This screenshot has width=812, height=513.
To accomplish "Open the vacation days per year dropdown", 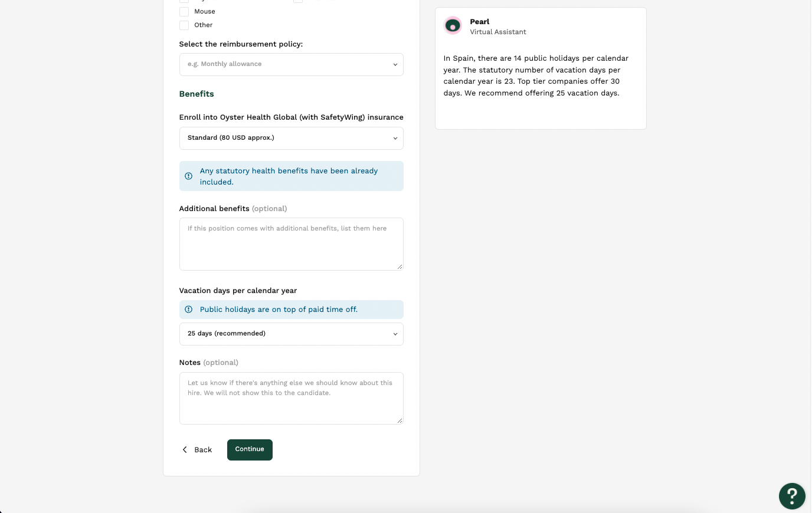I will coord(292,334).
